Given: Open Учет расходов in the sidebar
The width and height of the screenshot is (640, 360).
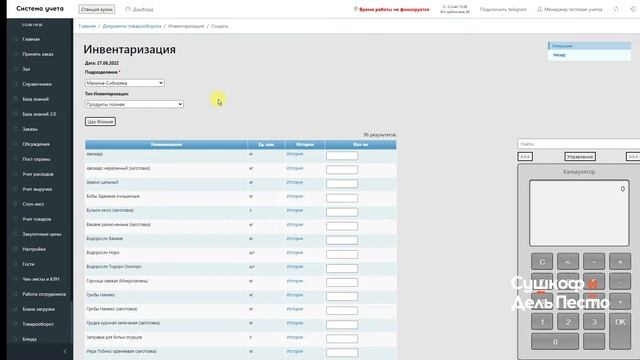Looking at the screenshot, I should 38,174.
